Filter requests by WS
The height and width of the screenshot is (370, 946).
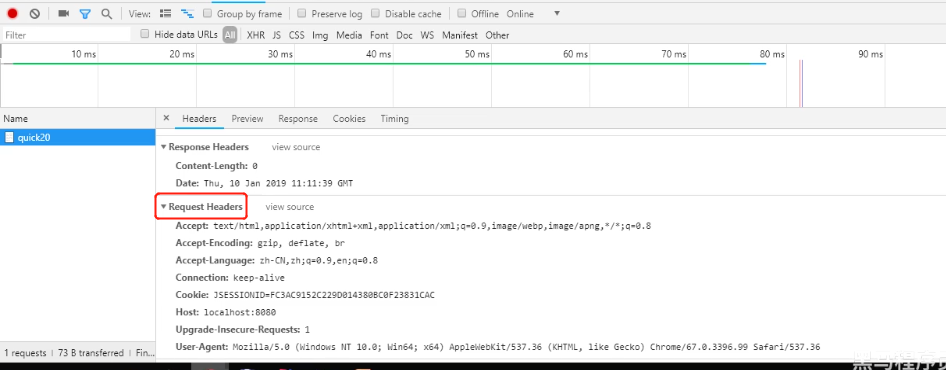[x=427, y=35]
